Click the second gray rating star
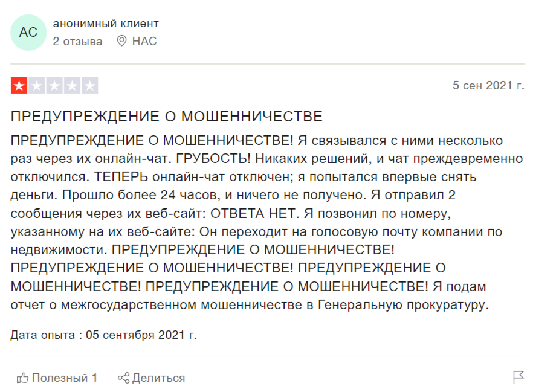This screenshot has height=392, width=533. point(36,86)
